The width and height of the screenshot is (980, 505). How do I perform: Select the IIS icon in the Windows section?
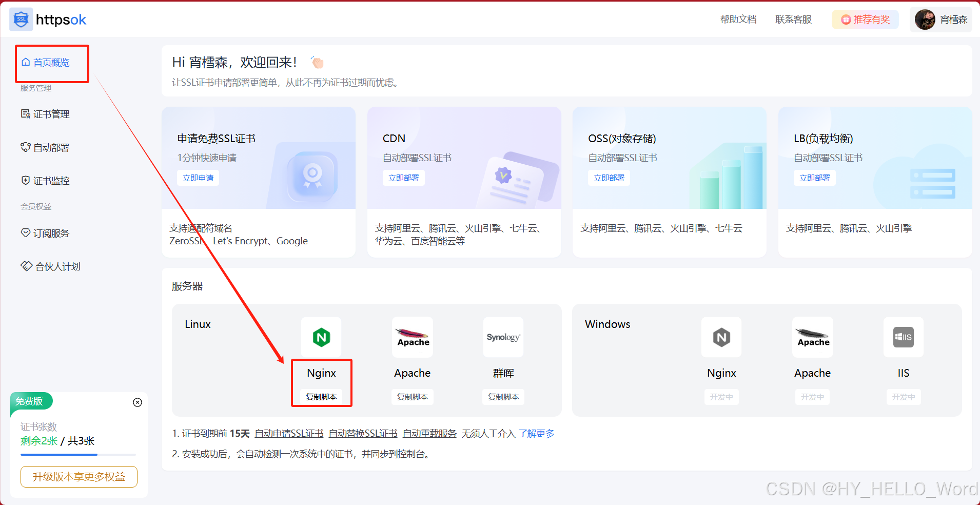pos(903,337)
